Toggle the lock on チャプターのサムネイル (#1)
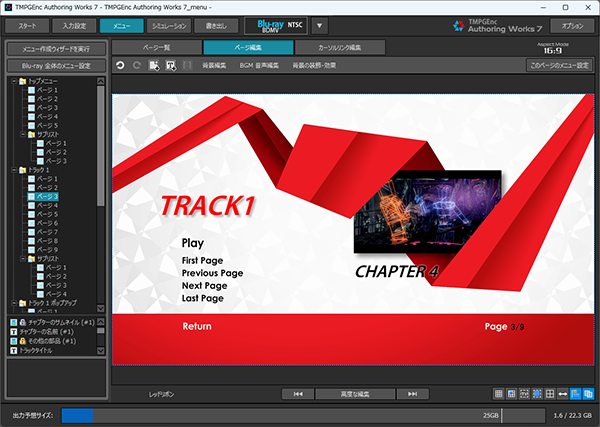Image resolution: width=600 pixels, height=427 pixels. click(x=23, y=322)
